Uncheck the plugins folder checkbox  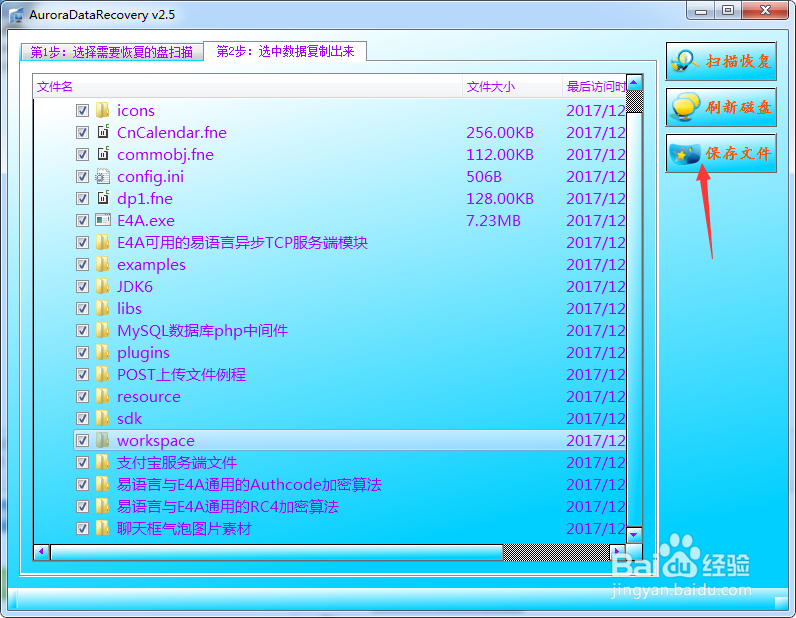(82, 352)
